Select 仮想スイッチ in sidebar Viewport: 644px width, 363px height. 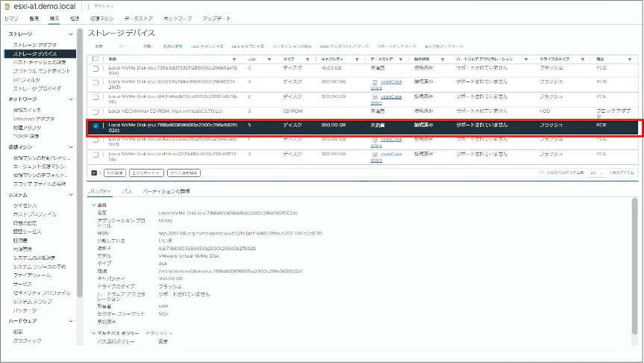[27, 111]
